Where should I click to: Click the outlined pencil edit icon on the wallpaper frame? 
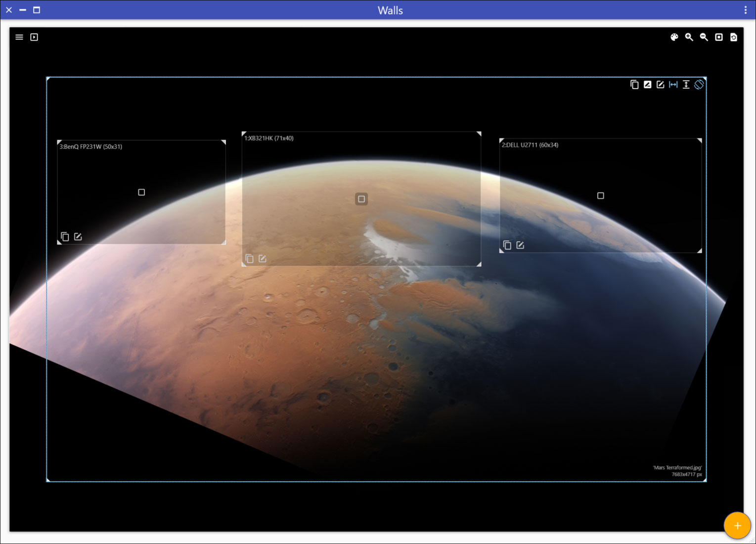click(660, 85)
